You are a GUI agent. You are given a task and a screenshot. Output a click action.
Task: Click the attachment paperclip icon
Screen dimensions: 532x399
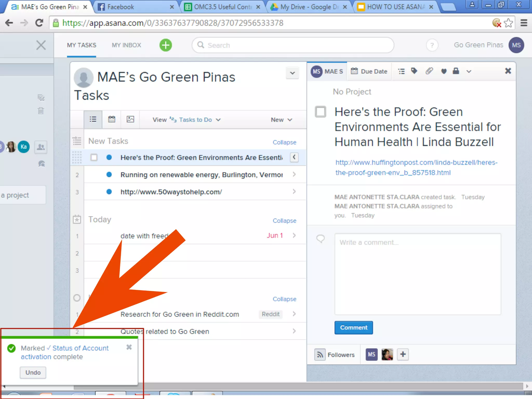[x=429, y=71]
